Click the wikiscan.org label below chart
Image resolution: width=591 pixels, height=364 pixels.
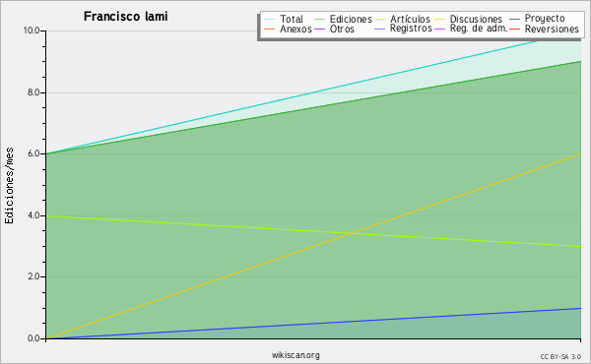coord(295,355)
